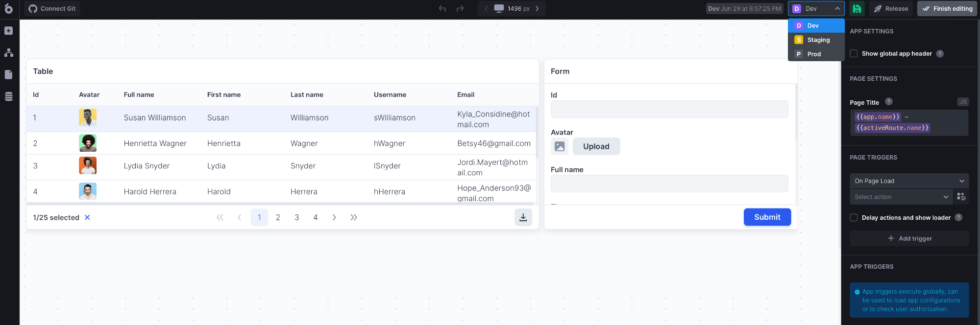This screenshot has width=980, height=325.
Task: Enable Show global app header checkbox
Action: [x=854, y=54]
